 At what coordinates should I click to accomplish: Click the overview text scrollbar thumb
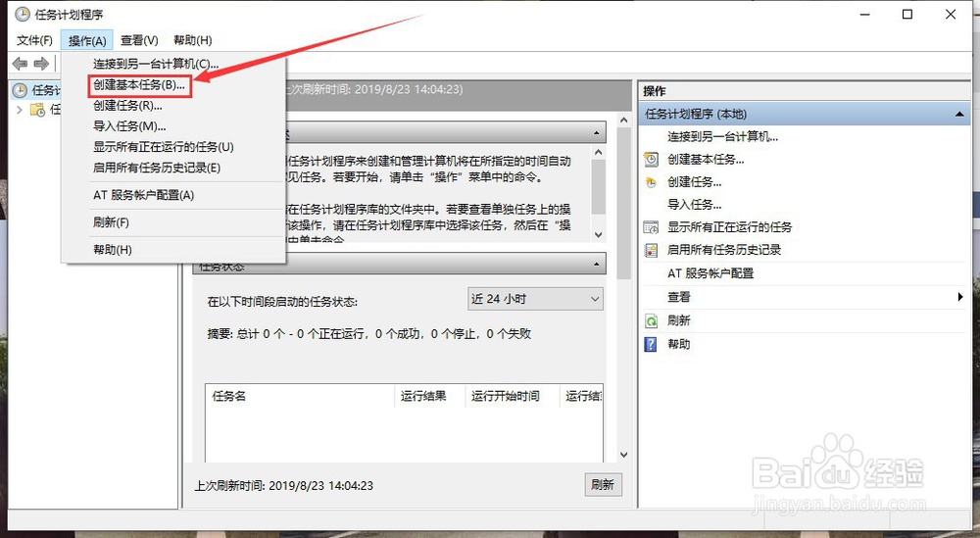point(598,186)
